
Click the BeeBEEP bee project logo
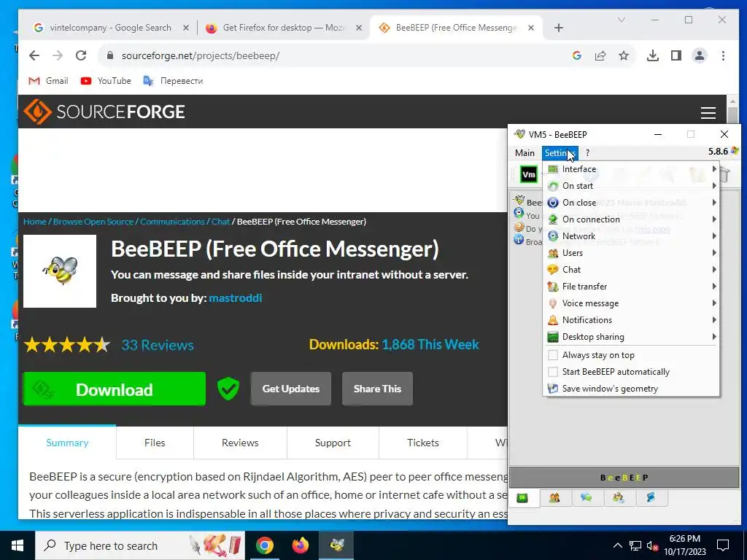point(60,271)
